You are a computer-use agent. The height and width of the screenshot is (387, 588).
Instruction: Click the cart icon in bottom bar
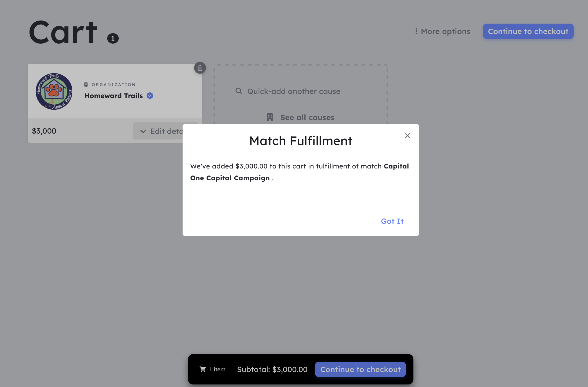[203, 369]
